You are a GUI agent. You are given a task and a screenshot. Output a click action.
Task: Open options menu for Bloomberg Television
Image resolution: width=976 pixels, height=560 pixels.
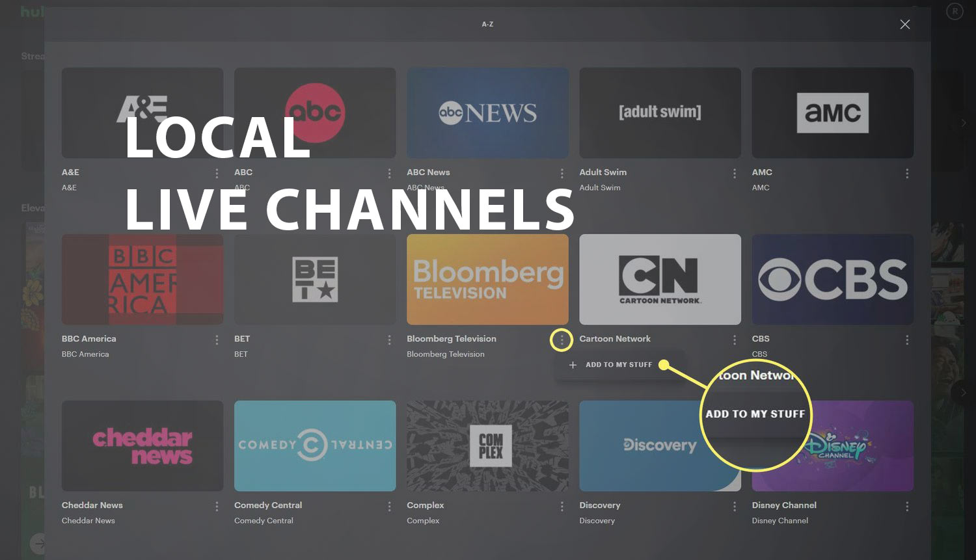click(562, 340)
